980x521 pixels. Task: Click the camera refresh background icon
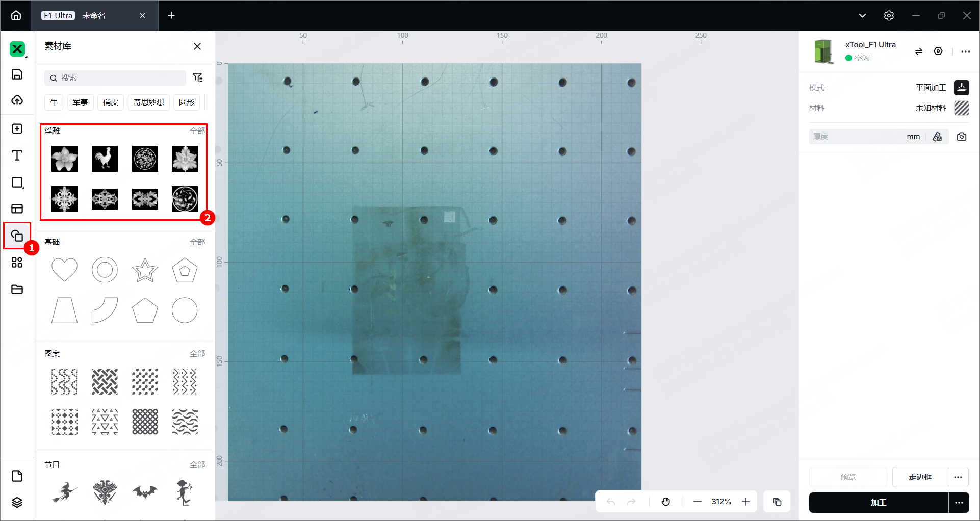(x=962, y=137)
